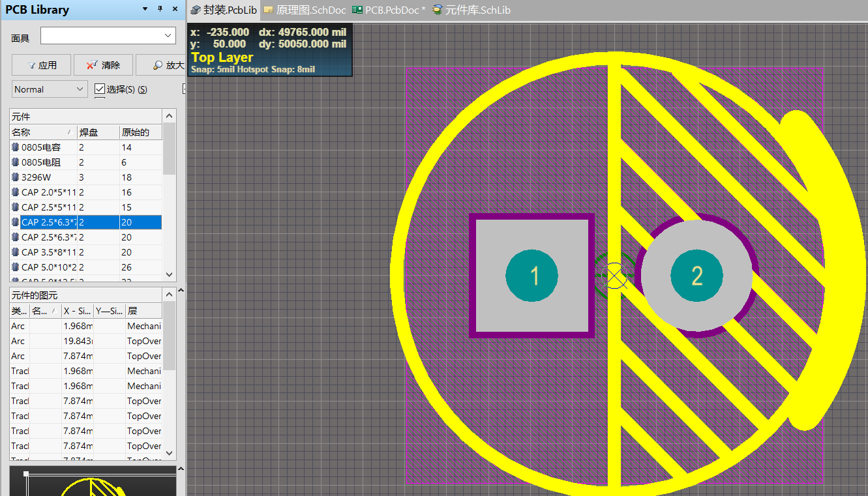This screenshot has width=868, height=496.
Task: Click the funnel icon on 应用 button
Action: click(31, 65)
